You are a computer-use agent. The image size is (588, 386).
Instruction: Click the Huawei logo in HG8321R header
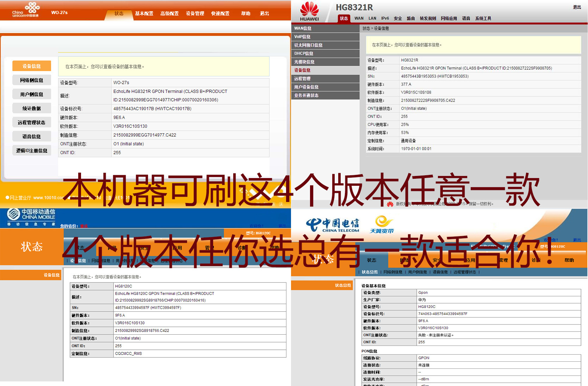(x=309, y=11)
